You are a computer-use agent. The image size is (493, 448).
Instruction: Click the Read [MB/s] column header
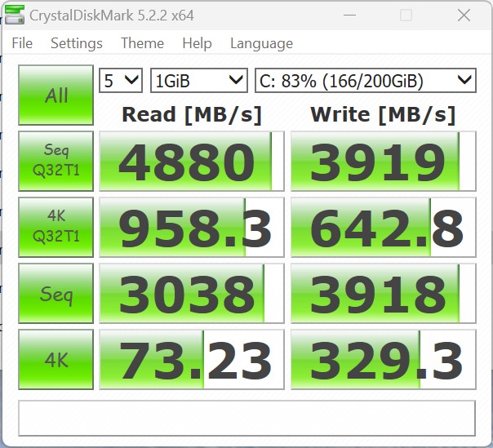[192, 115]
